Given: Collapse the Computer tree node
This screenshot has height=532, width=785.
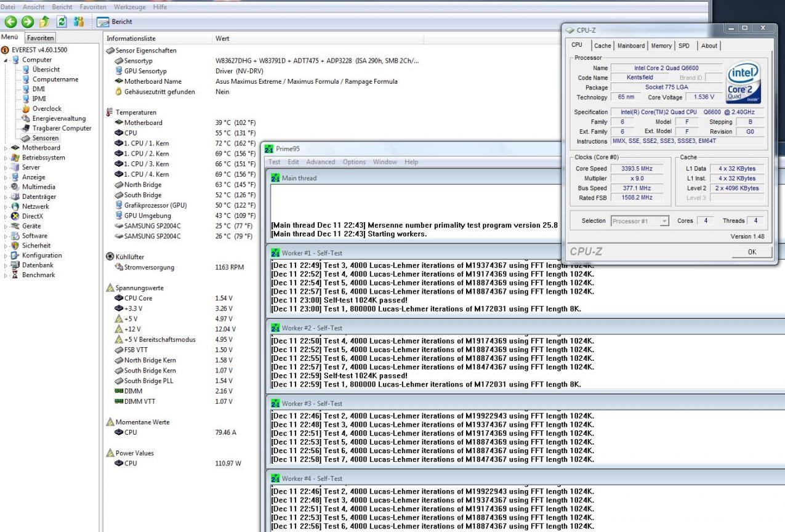Looking at the screenshot, I should 6,60.
